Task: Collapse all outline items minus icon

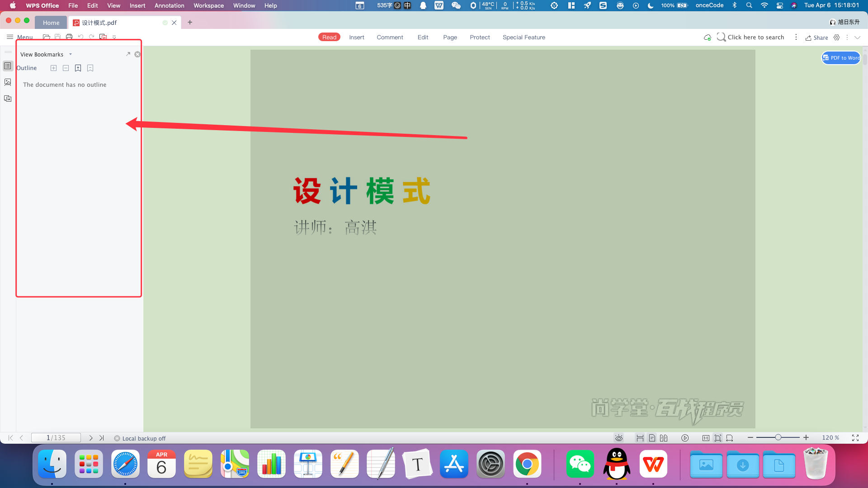Action: click(66, 68)
